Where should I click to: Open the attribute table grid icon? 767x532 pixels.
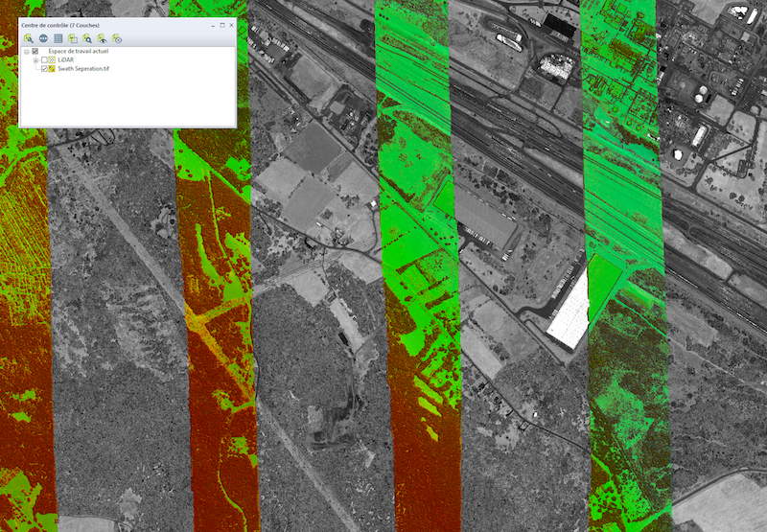coord(58,38)
